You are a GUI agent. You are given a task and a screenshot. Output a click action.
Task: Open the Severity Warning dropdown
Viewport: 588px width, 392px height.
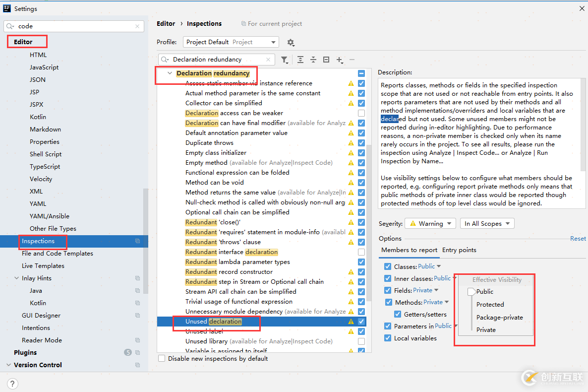coord(430,224)
